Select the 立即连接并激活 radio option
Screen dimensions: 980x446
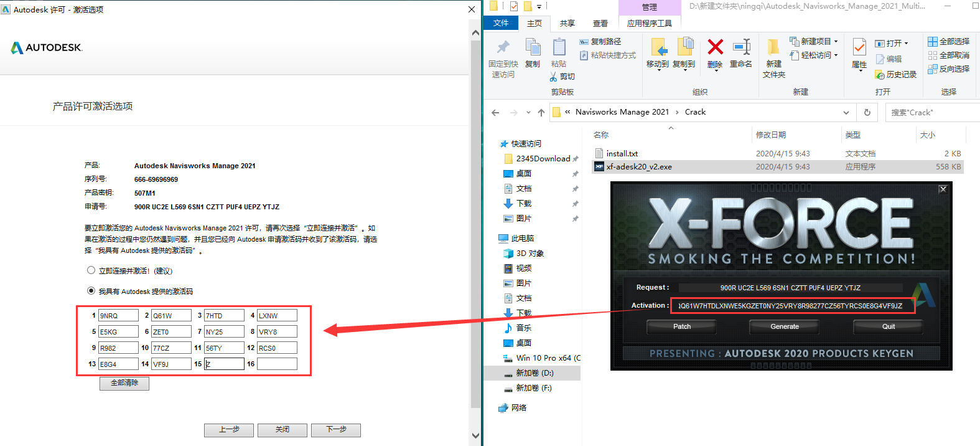(91, 270)
